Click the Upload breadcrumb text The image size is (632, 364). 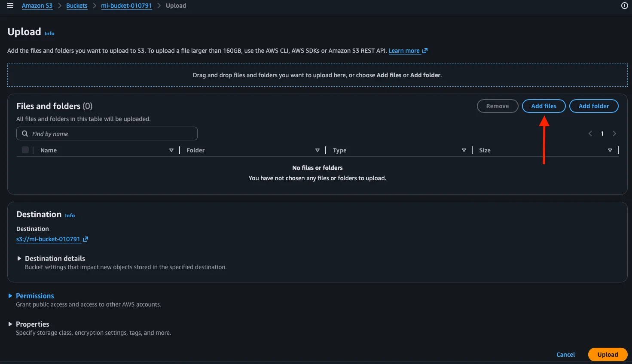pyautogui.click(x=176, y=6)
